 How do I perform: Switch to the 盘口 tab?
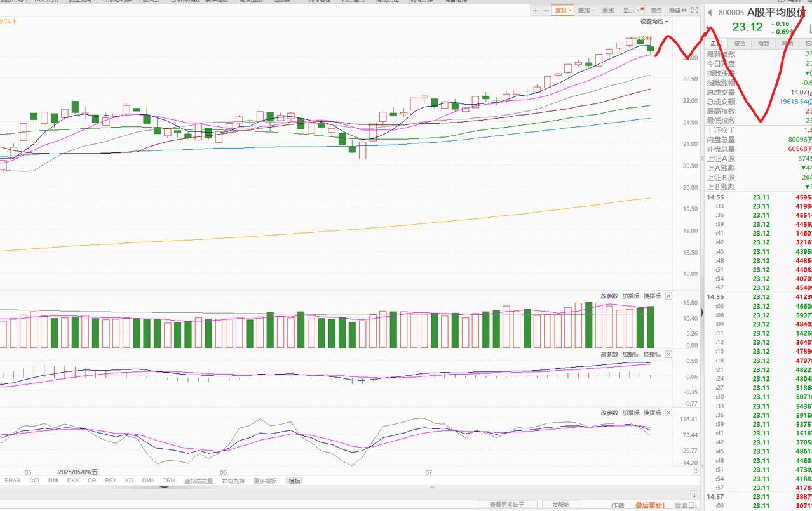coord(715,43)
